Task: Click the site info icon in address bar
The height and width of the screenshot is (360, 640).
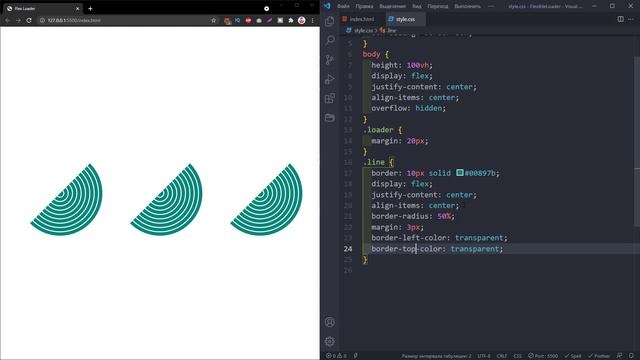Action: (42, 20)
